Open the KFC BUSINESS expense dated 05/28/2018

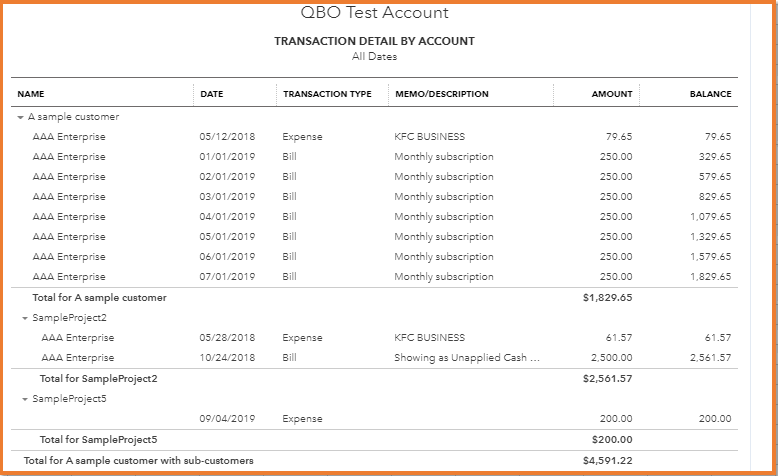click(x=429, y=338)
